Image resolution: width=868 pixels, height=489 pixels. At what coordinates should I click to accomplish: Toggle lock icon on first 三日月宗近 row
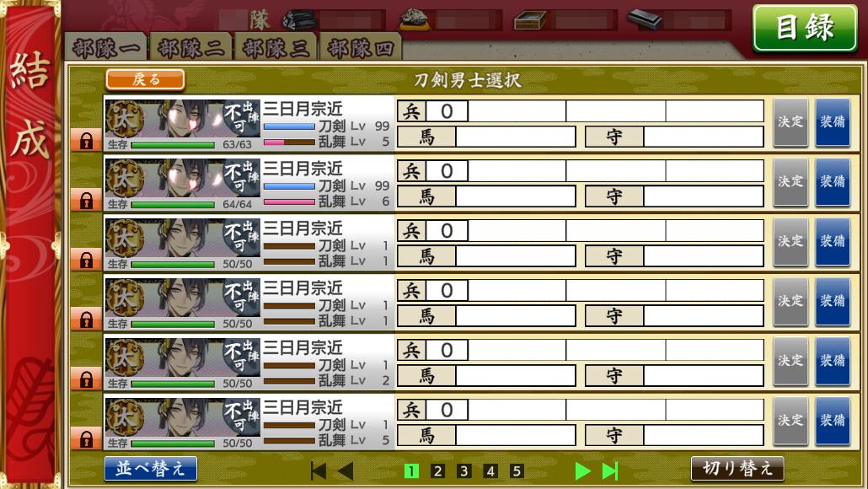(86, 140)
